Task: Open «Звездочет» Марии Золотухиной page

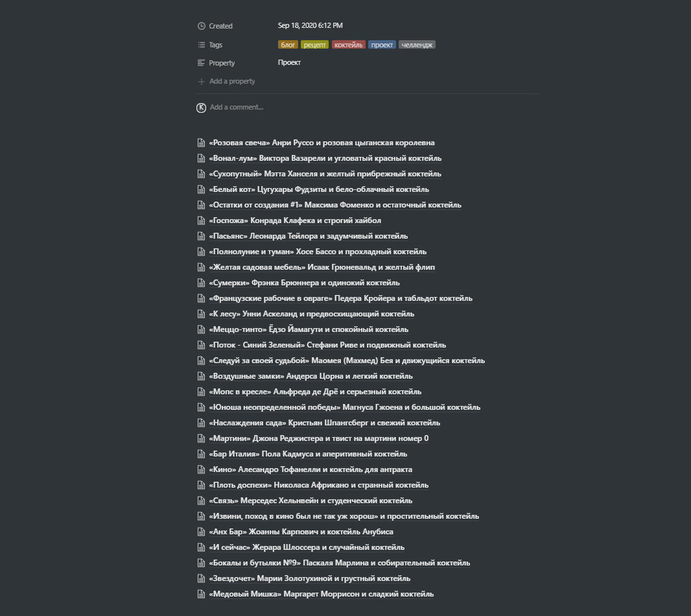Action: (310, 578)
